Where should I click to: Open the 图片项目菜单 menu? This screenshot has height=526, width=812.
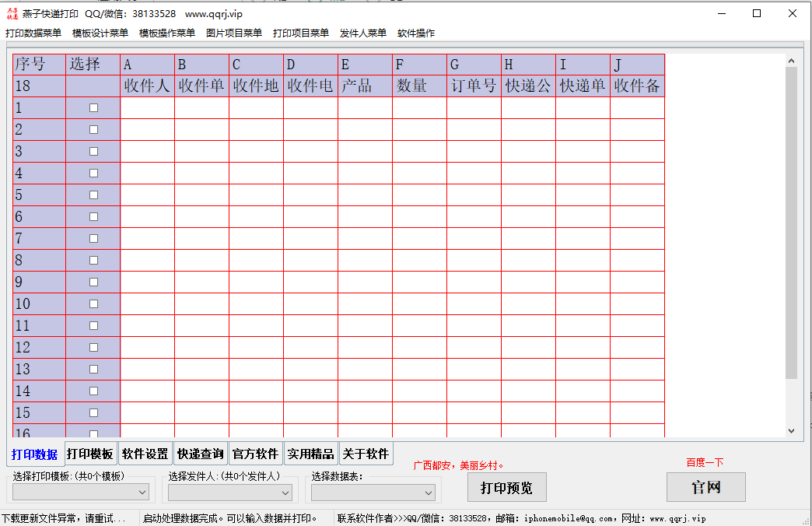tap(233, 33)
